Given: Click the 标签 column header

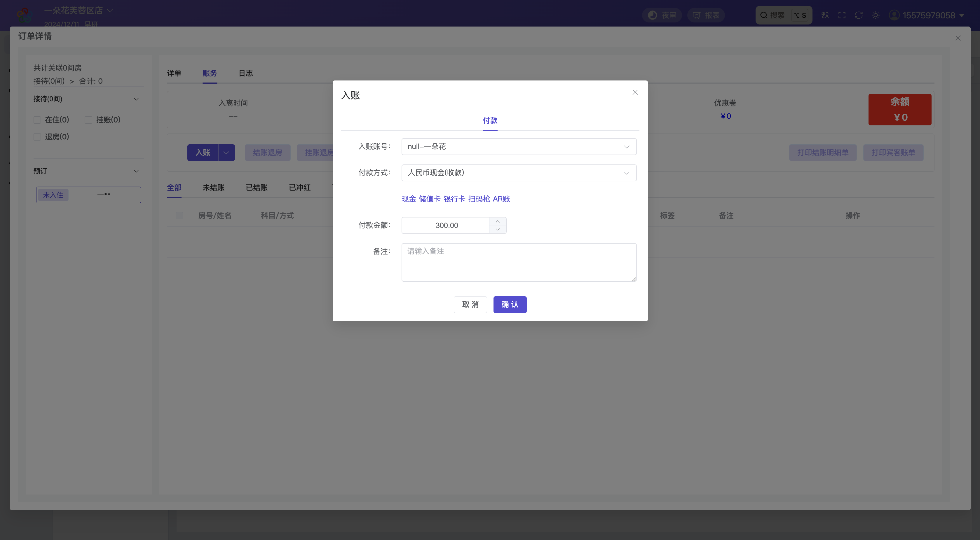Looking at the screenshot, I should (667, 216).
